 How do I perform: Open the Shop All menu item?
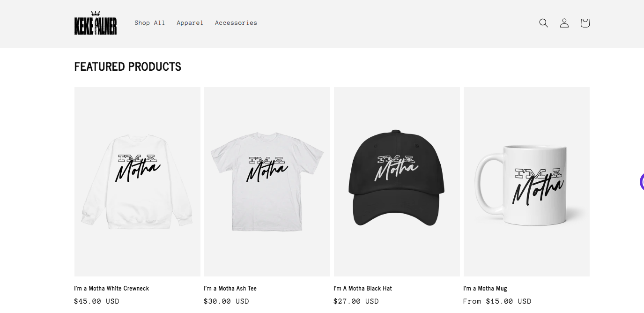[150, 23]
